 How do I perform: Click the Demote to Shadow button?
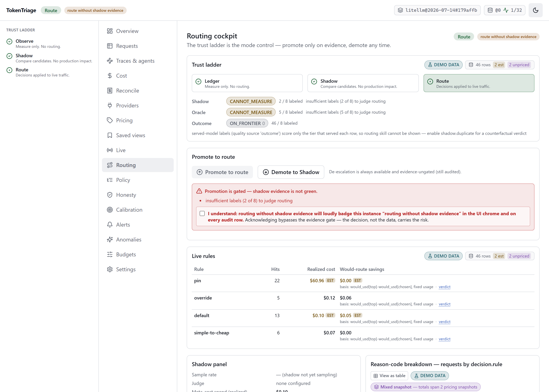[x=291, y=172]
